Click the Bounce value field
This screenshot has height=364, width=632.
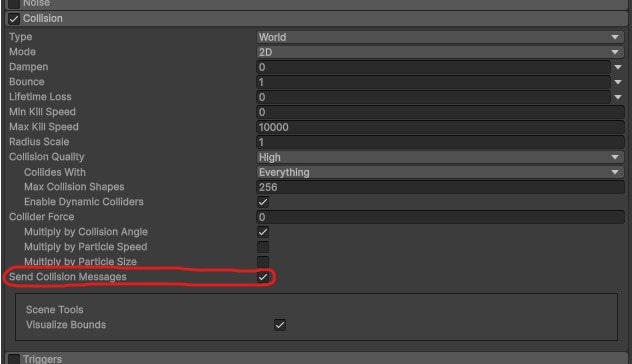point(433,82)
